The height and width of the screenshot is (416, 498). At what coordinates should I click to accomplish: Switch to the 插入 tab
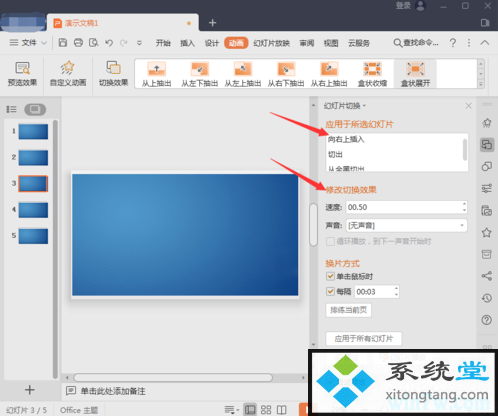pyautogui.click(x=187, y=43)
